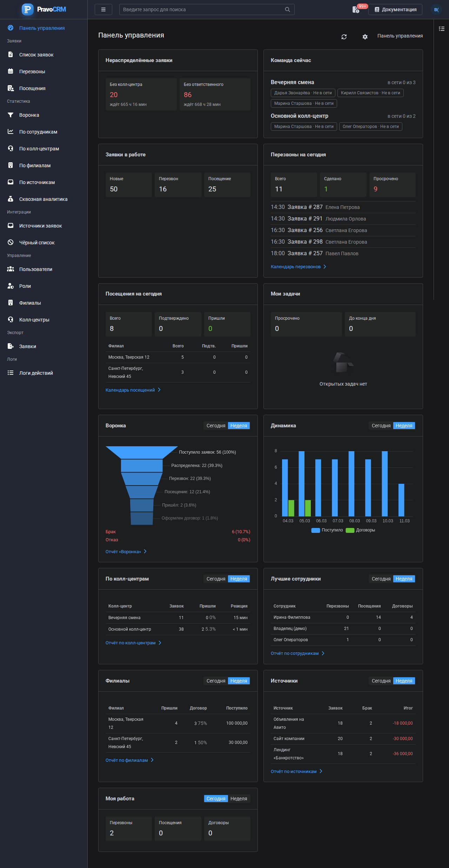Viewport: 449px width, 868px height.
Task: Click the refresh dashboard icon
Action: coord(344,37)
